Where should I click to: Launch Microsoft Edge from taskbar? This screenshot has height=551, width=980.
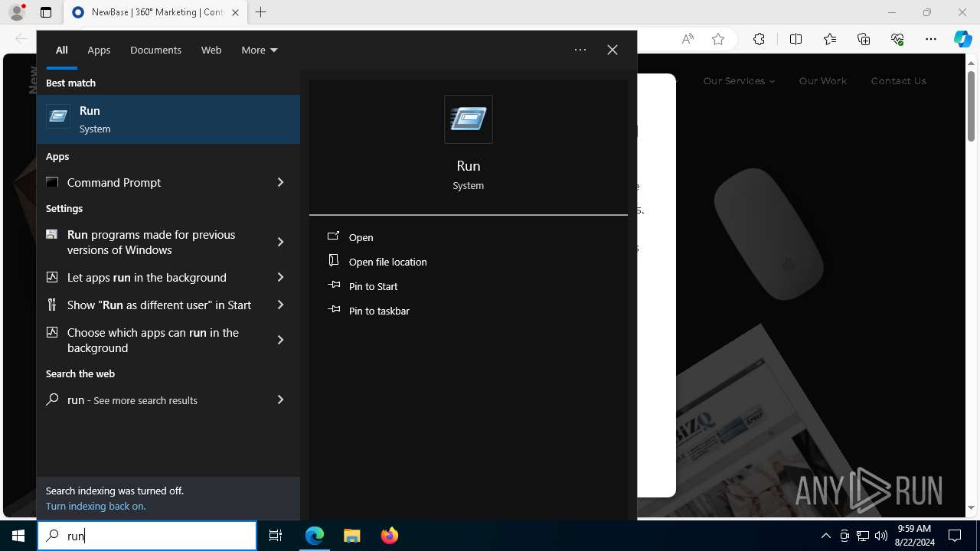pos(315,536)
